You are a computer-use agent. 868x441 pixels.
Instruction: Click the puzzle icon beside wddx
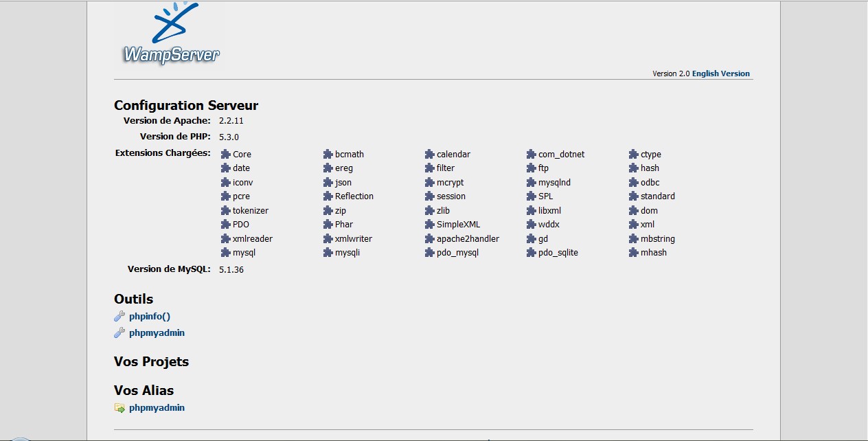pos(532,225)
